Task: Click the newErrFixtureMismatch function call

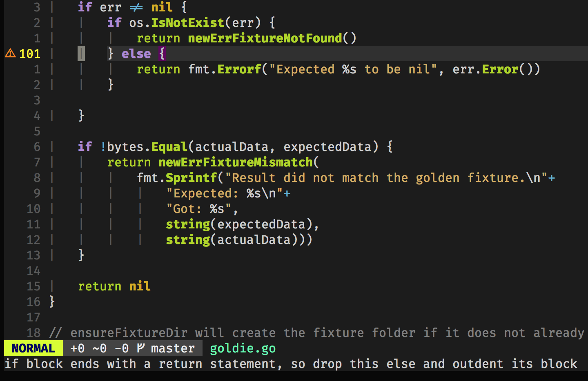Action: point(235,162)
